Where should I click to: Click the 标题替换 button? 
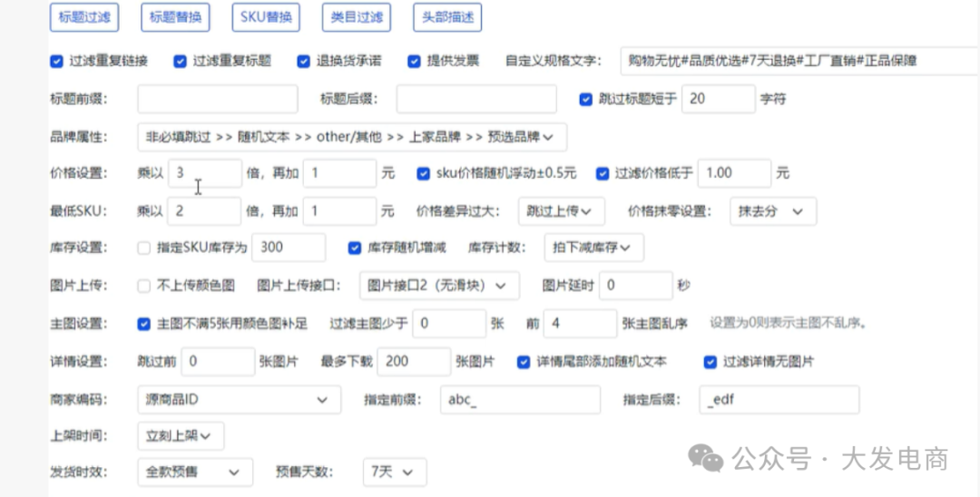click(175, 17)
